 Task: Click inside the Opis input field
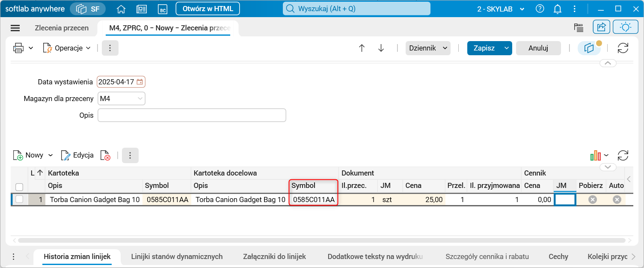coord(192,115)
